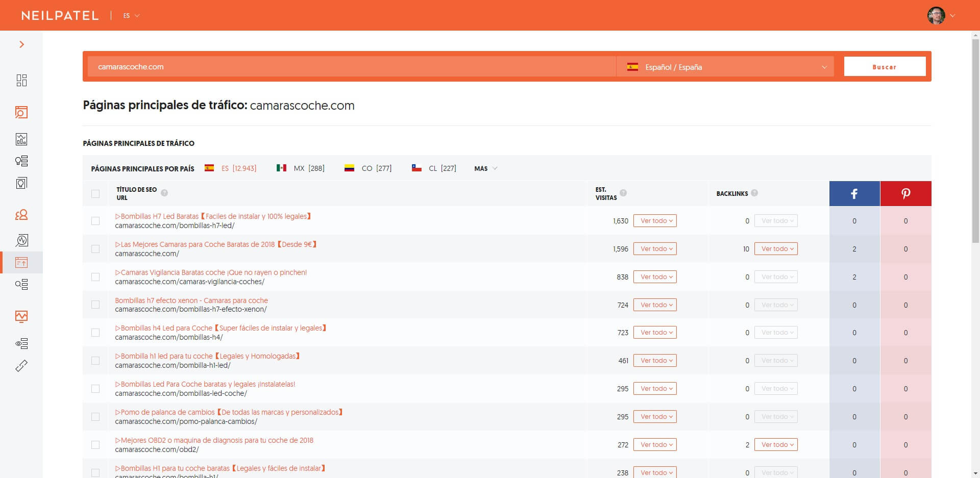980x478 pixels.
Task: Open Bombillas Led Para Coche baratas link
Action: click(205, 384)
